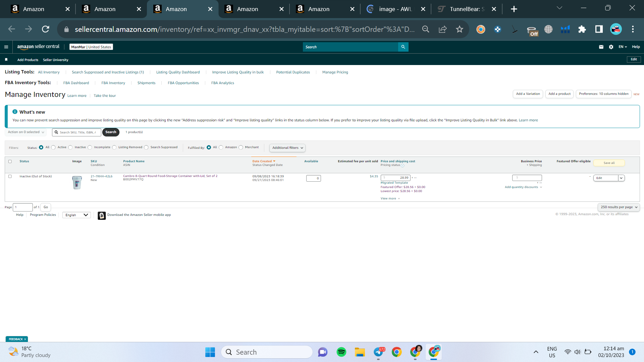Open Telegram from the taskbar
Viewport: 644px width, 362px height.
pos(378,352)
